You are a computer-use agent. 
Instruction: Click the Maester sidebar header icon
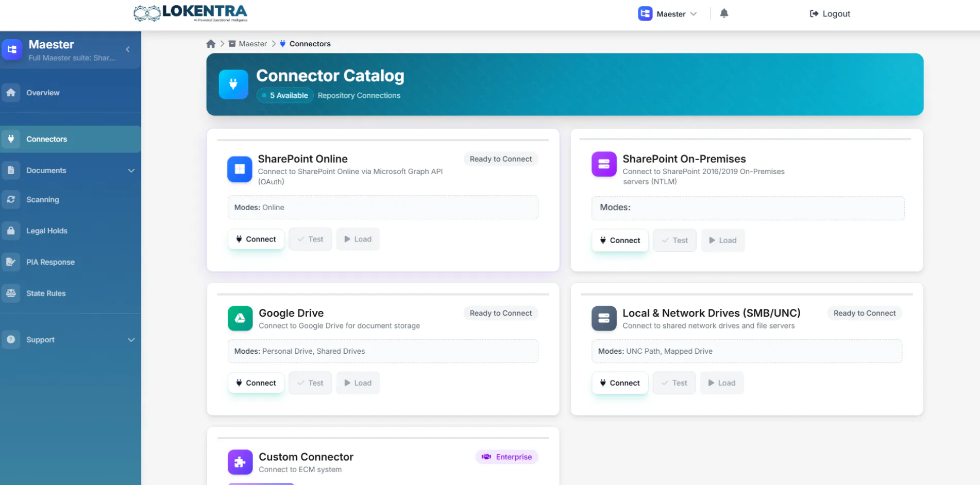tap(12, 49)
